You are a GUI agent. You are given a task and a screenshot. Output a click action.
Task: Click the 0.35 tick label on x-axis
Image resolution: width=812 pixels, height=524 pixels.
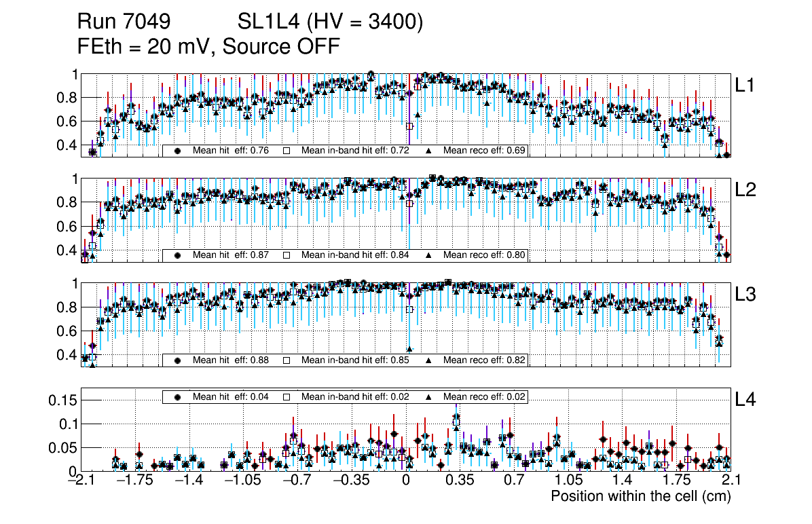[460, 481]
